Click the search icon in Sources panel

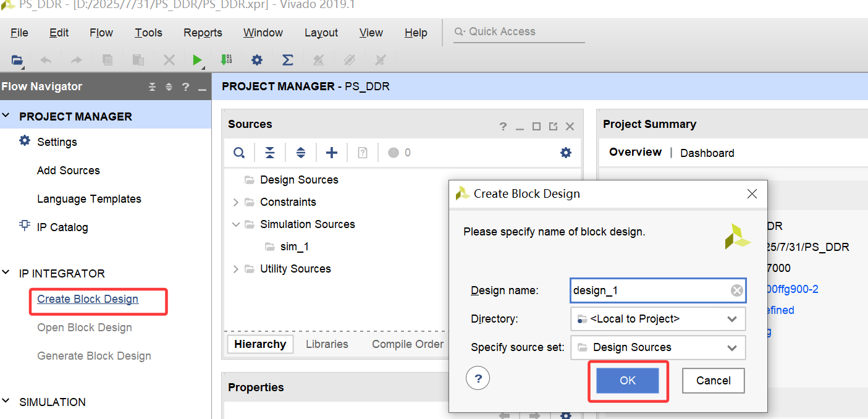[x=239, y=153]
